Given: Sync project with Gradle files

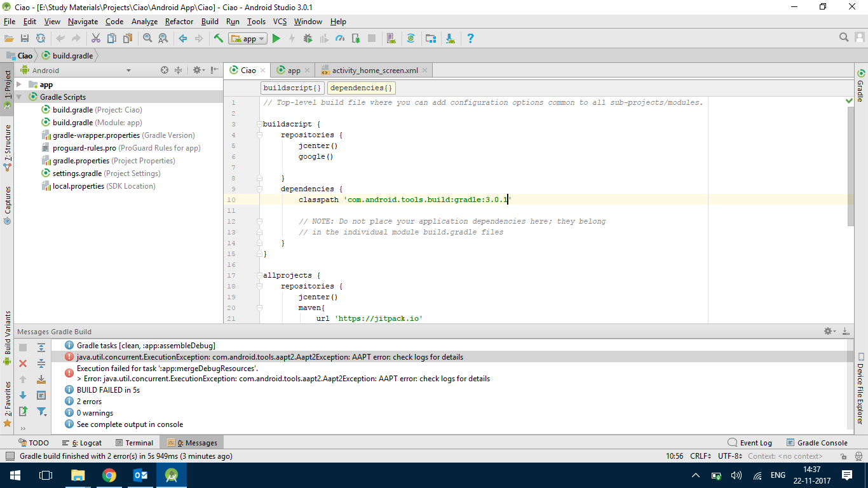Looking at the screenshot, I should [411, 39].
